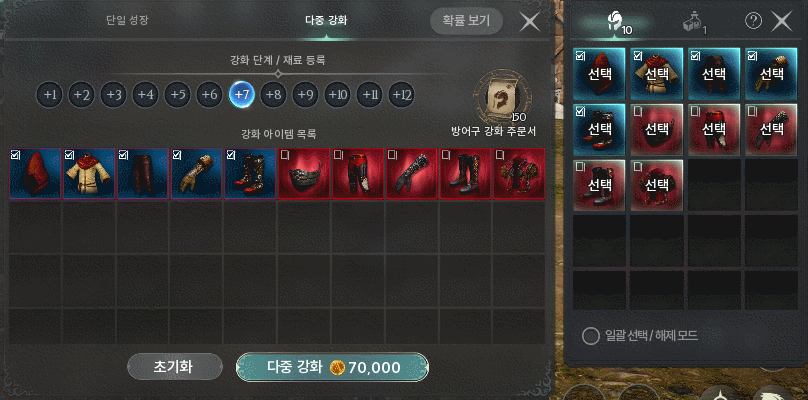Open 확률 보기 probability view
This screenshot has width=808, height=400.
click(466, 21)
